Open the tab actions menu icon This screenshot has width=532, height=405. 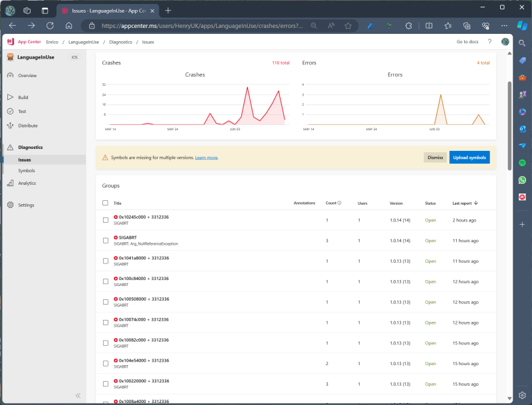pos(45,11)
